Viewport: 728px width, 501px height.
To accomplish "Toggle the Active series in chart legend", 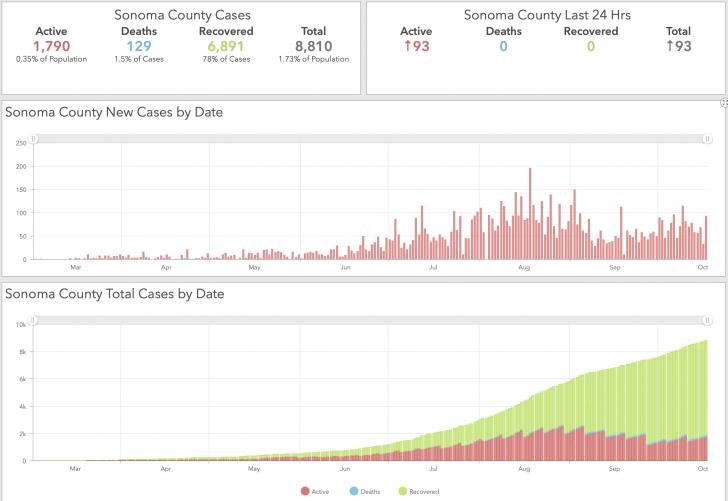I will tap(315, 491).
